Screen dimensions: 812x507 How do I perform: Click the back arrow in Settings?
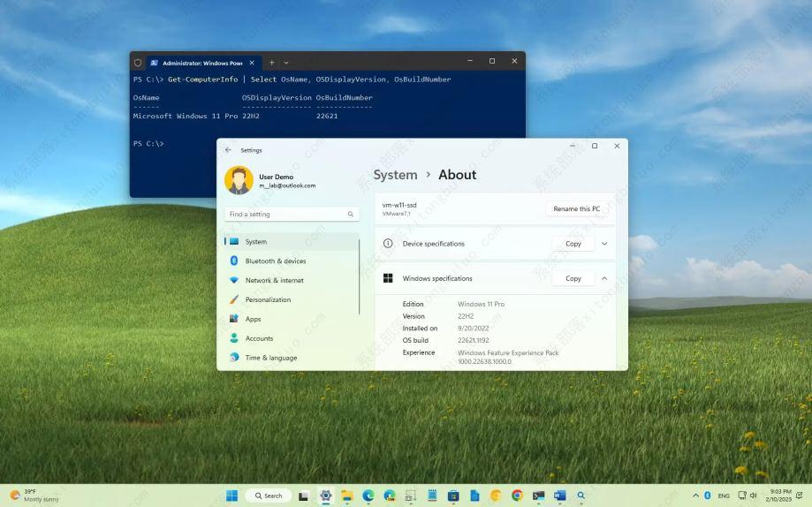pos(228,150)
